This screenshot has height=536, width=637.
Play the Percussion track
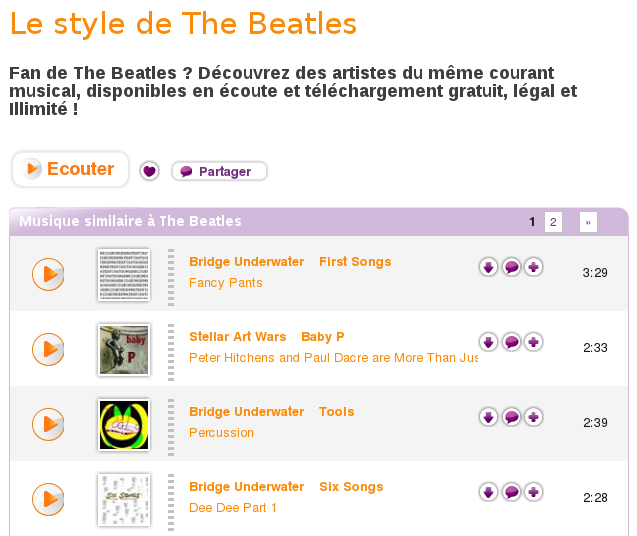click(48, 424)
